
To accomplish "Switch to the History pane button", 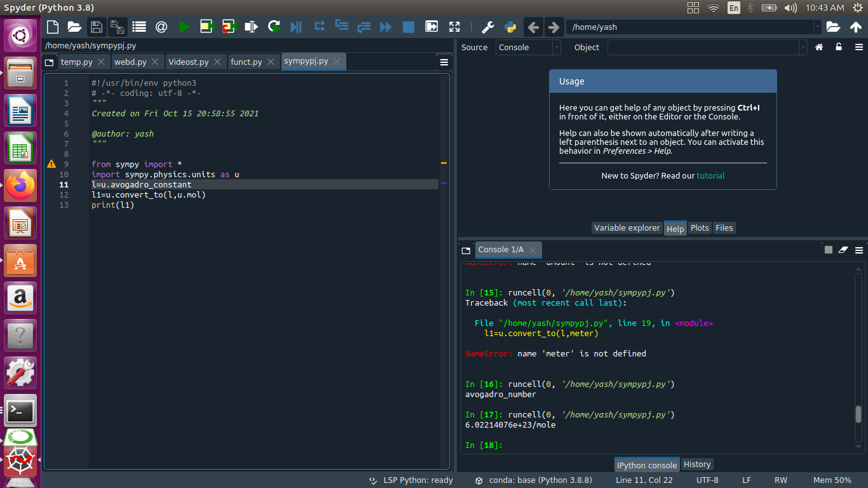I will [697, 464].
